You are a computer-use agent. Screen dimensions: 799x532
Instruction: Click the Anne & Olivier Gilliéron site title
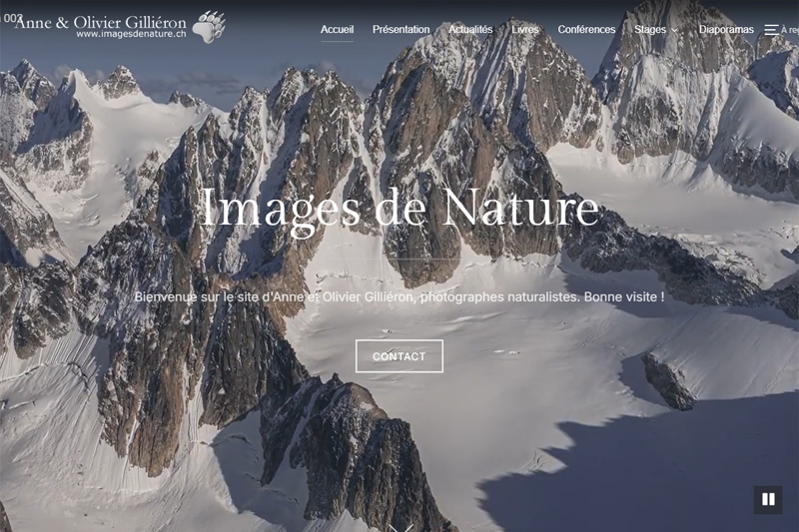(100, 20)
